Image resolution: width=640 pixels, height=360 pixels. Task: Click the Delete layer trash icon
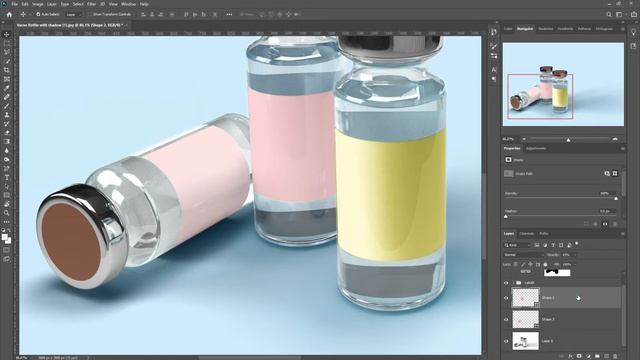tap(615, 356)
